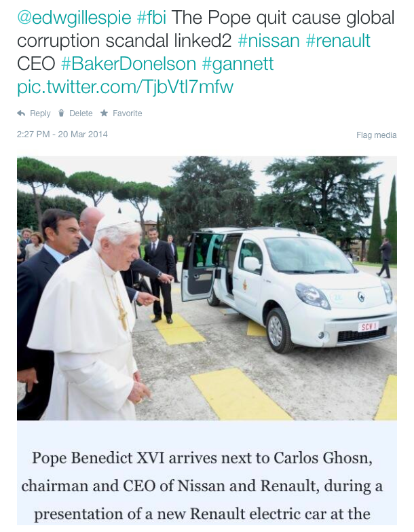
Task: Click the Favorite text label
Action: (128, 113)
